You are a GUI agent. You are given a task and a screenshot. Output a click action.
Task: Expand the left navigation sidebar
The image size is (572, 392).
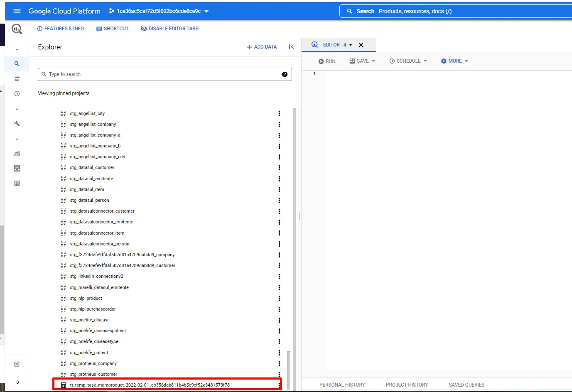[17, 382]
